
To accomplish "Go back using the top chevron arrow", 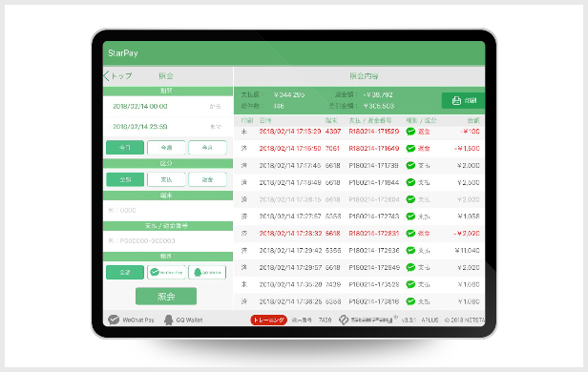I will [106, 75].
